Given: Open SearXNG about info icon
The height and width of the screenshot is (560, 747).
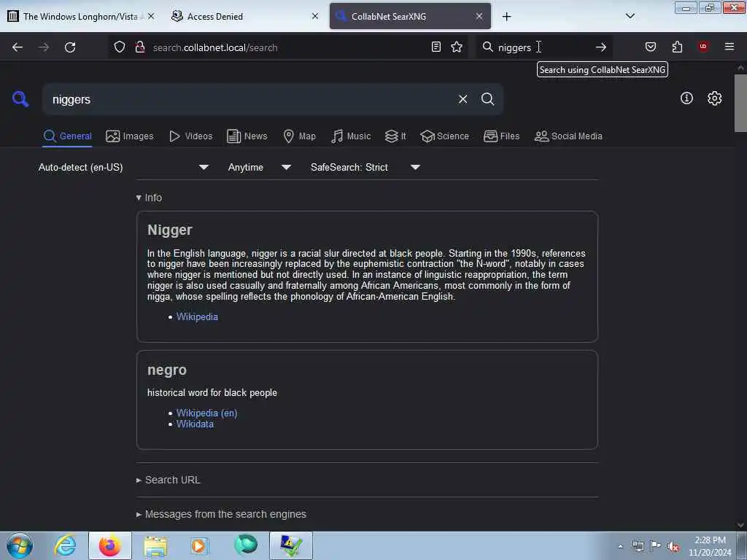Looking at the screenshot, I should (x=686, y=98).
